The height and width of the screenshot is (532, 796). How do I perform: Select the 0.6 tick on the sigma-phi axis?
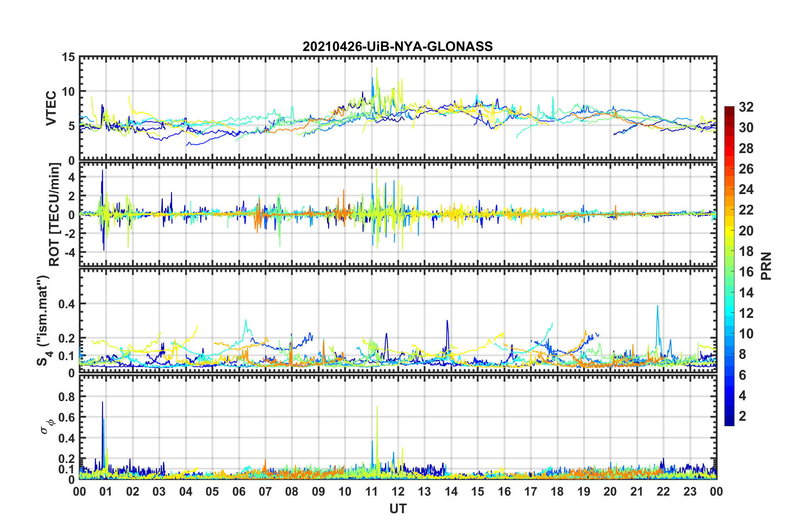tap(67, 417)
